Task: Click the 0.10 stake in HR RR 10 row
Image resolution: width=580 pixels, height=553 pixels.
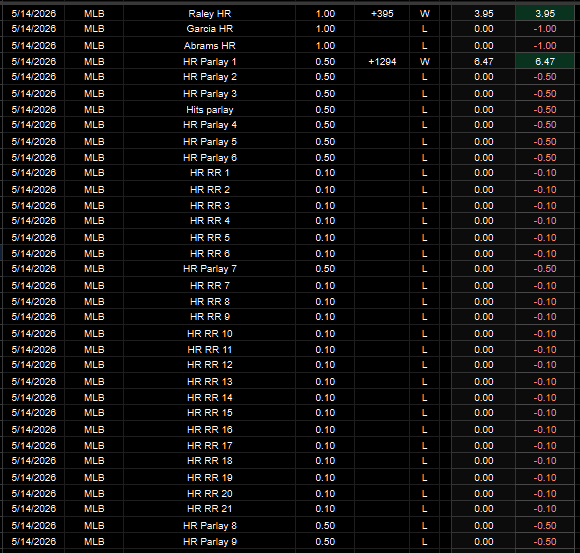Action: [325, 334]
